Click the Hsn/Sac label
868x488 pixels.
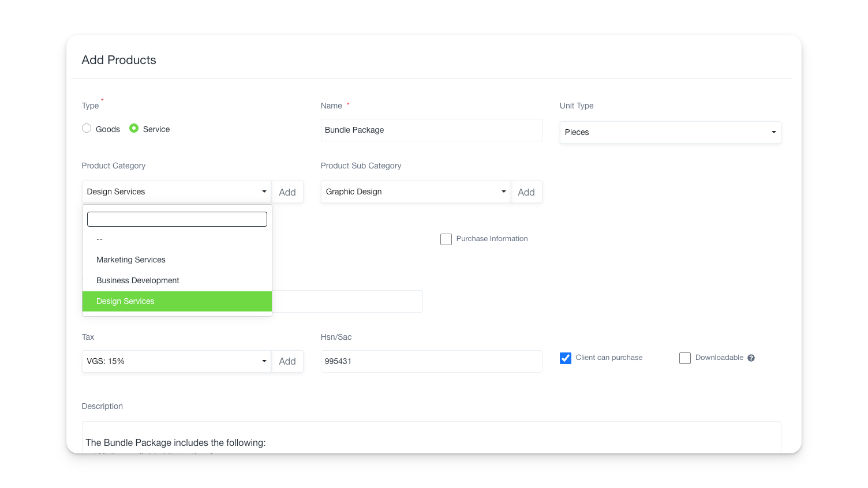(336, 337)
